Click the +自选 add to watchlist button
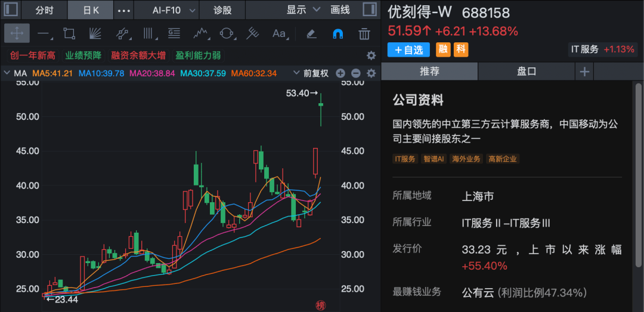The height and width of the screenshot is (312, 644). point(408,50)
